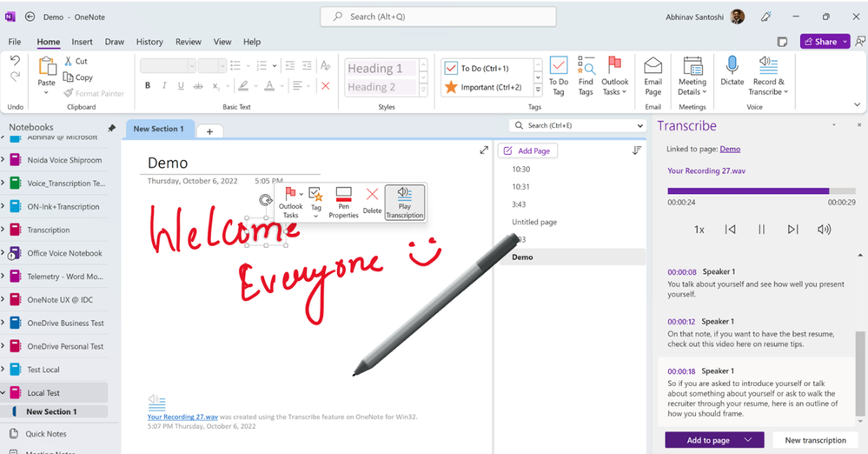Click the Add Page button
The height and width of the screenshot is (454, 868).
pos(527,150)
